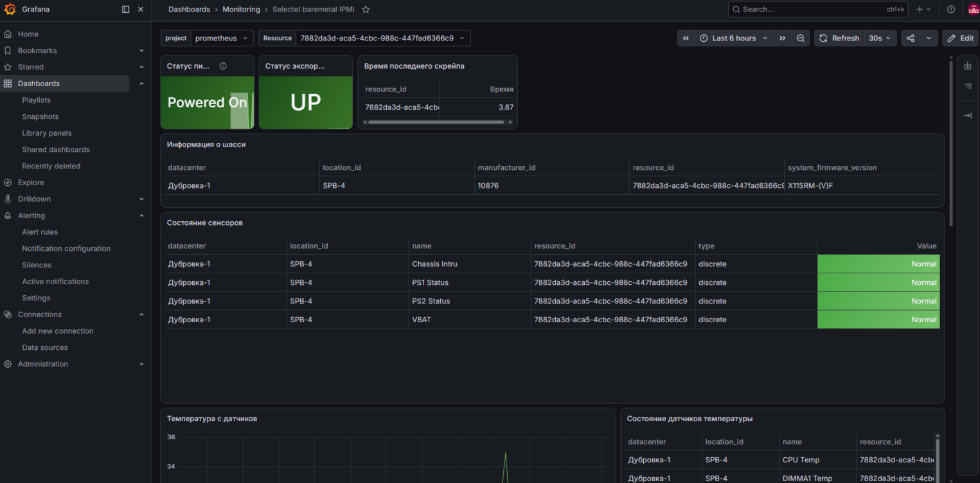The height and width of the screenshot is (483, 980).
Task: Click the Normal value in VBAT row
Action: 878,320
